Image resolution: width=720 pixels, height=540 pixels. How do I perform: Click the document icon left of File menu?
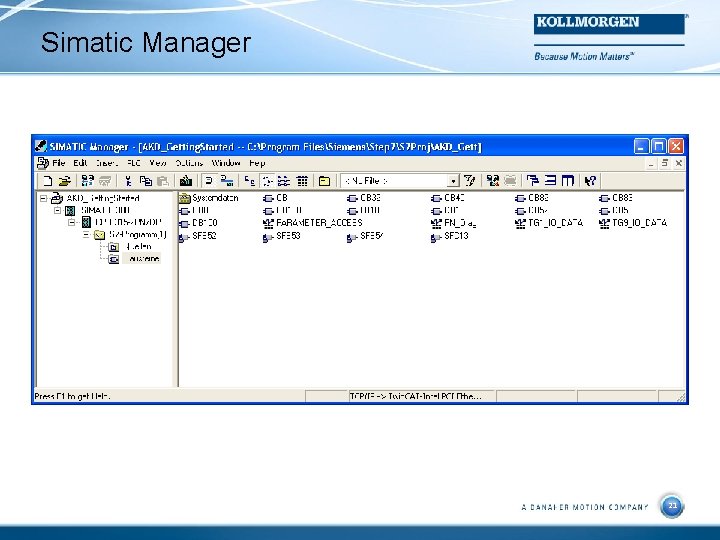tap(43, 163)
